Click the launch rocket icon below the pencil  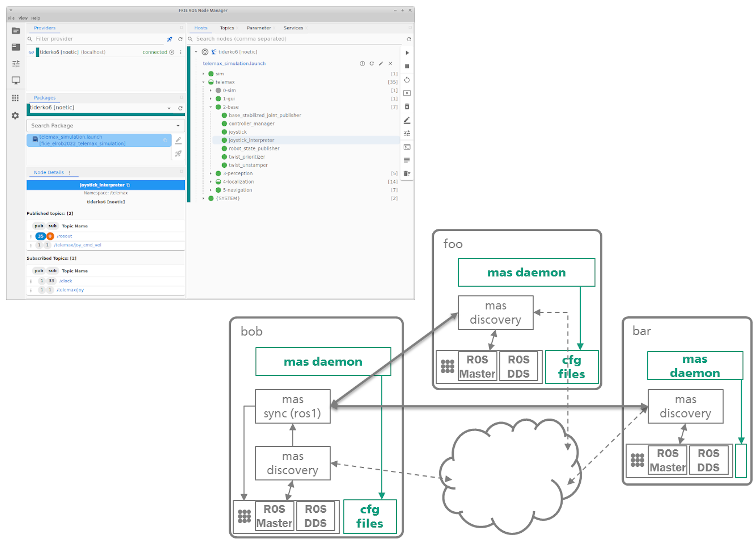pyautogui.click(x=178, y=153)
